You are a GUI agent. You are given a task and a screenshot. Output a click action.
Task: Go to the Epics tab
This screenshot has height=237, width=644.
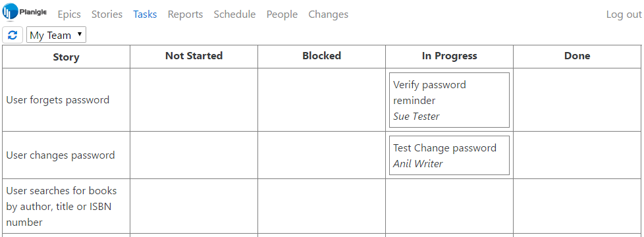click(69, 14)
